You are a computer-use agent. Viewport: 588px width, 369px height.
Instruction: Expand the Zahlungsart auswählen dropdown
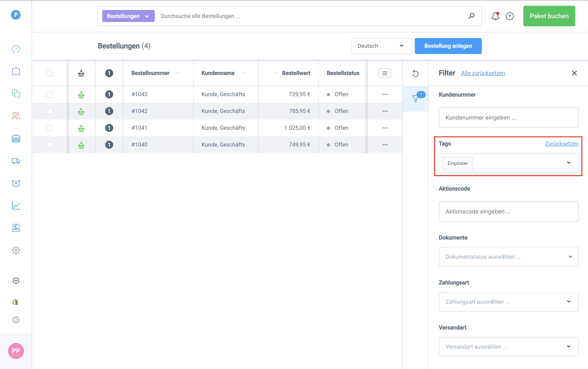(509, 302)
